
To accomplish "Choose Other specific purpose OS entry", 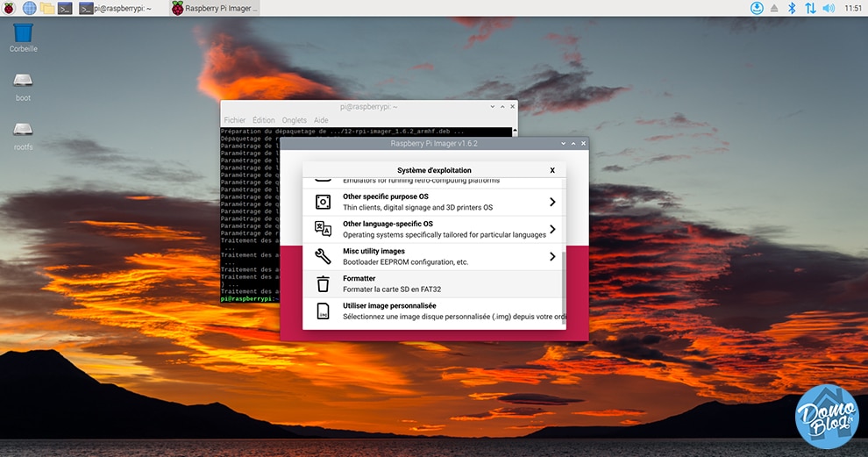I will pos(434,203).
